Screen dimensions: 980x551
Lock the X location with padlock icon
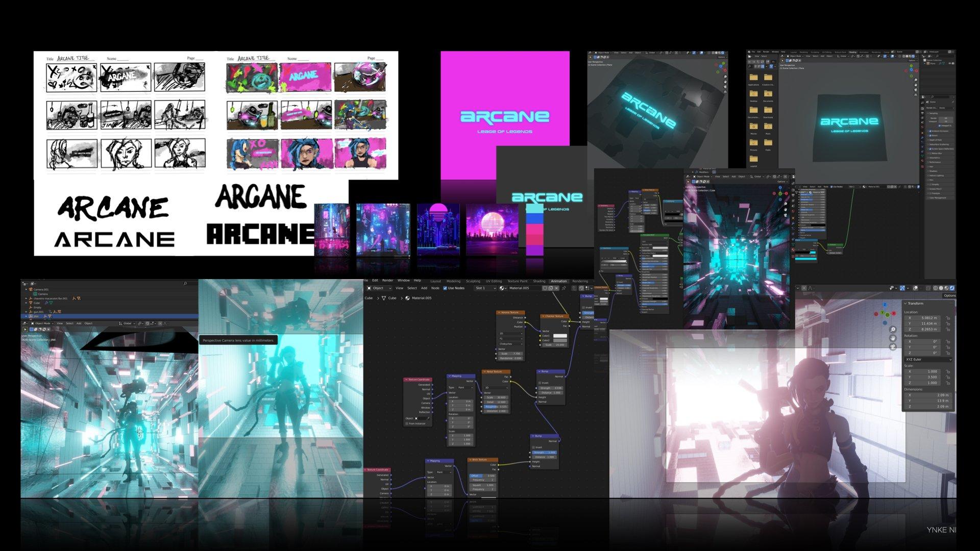point(948,318)
